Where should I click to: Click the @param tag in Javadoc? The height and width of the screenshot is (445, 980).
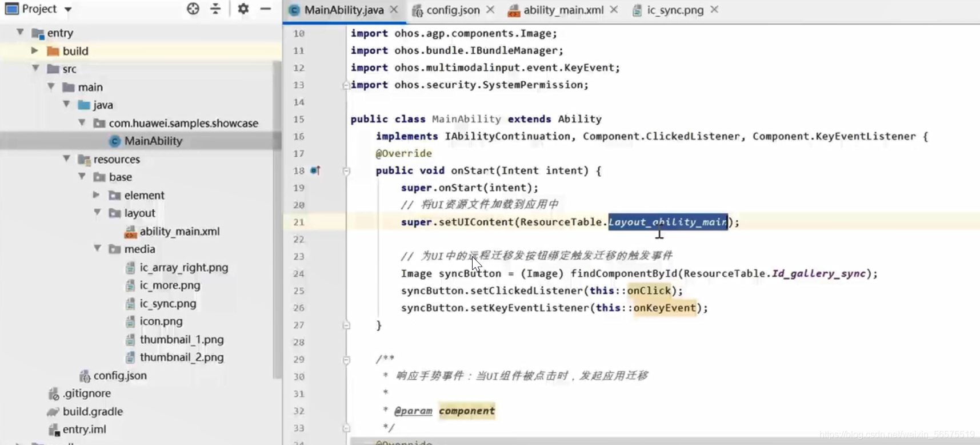(413, 411)
